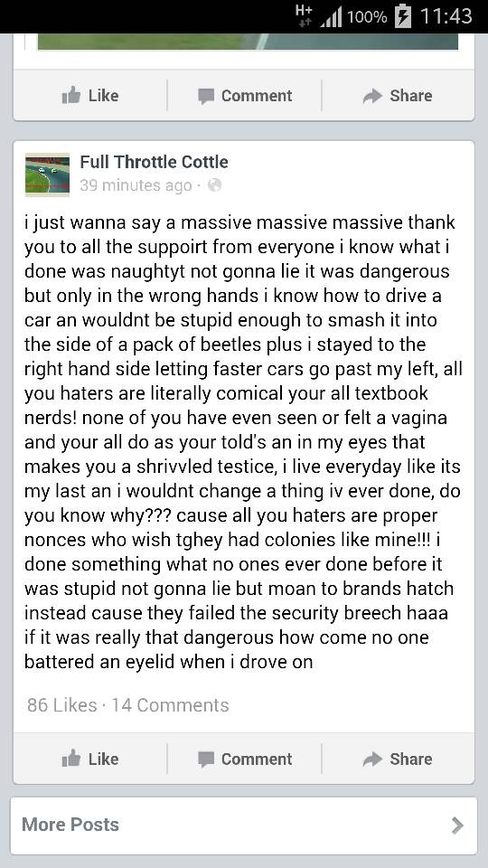Open the partially visible photo at top
Viewport: 488px width, 868px height.
[x=248, y=42]
